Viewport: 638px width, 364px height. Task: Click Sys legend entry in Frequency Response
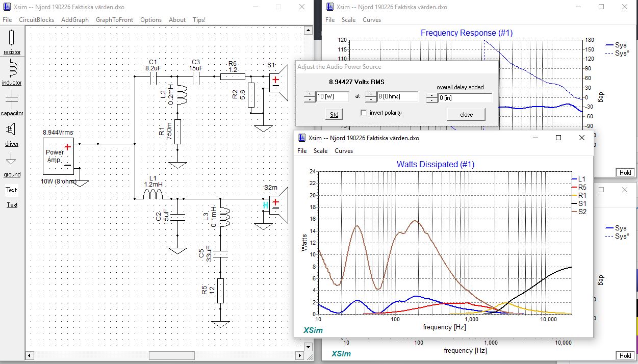[616, 45]
